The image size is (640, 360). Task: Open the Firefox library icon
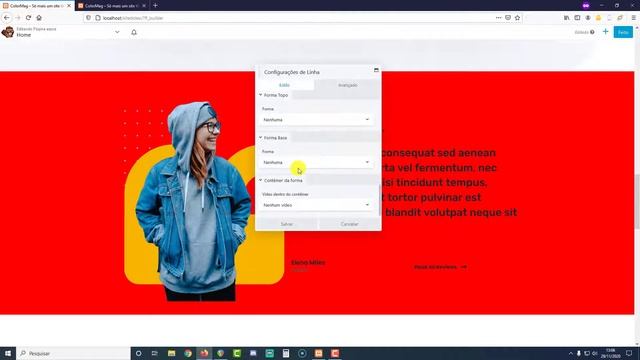point(567,18)
